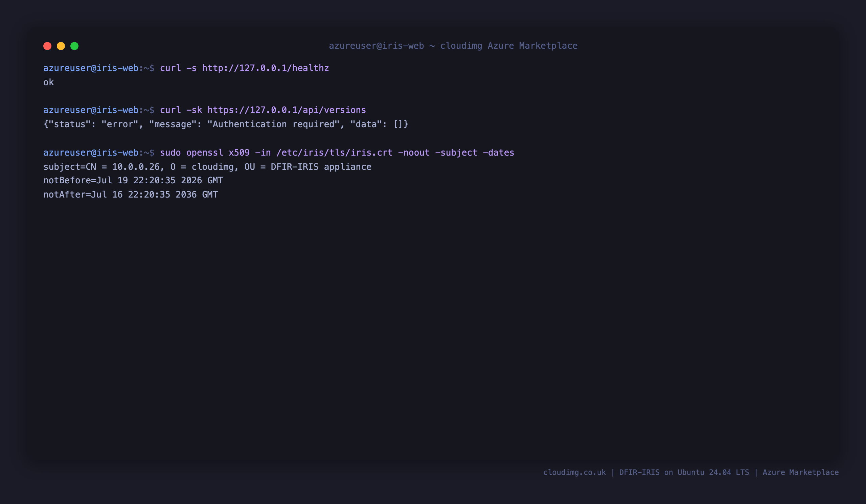Click the command 'curl -s http://127.0.0.1/healthz'
Image resolution: width=866 pixels, height=504 pixels.
point(244,68)
